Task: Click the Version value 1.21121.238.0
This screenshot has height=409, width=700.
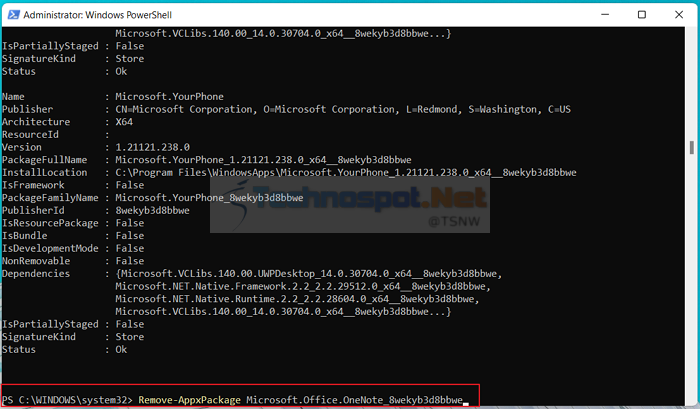Action: tap(152, 147)
